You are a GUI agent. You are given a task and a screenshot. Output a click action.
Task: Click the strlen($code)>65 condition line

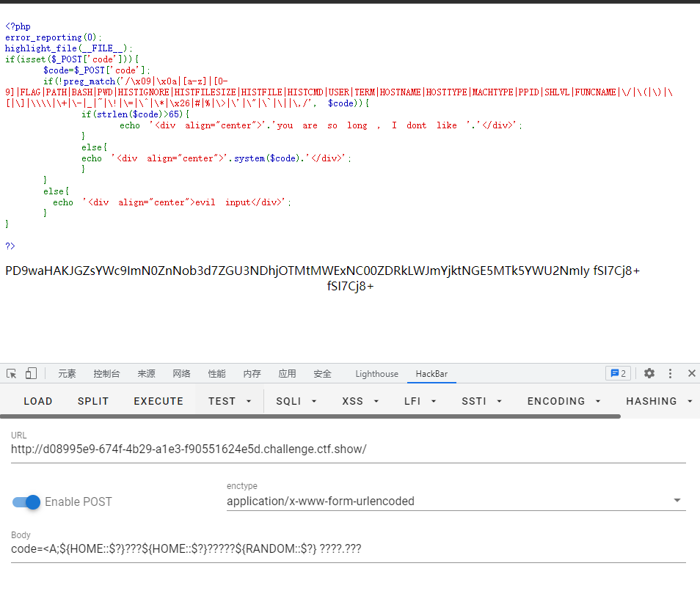[135, 114]
